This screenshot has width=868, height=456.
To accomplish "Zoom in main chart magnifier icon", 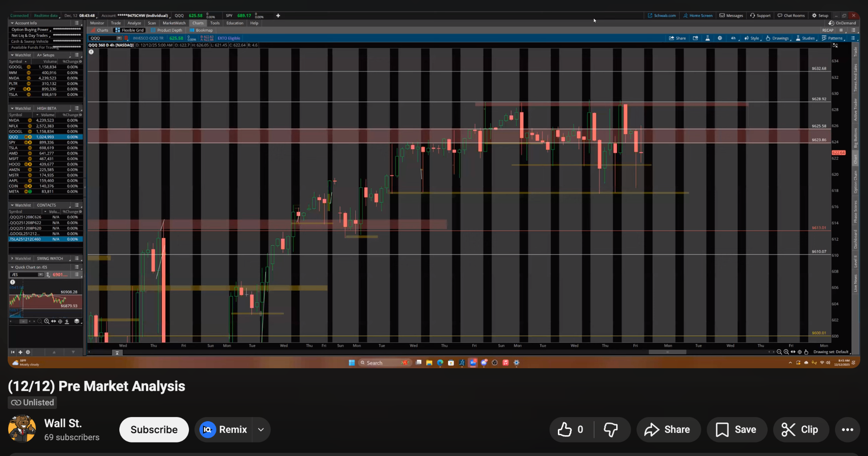I will tap(786, 352).
